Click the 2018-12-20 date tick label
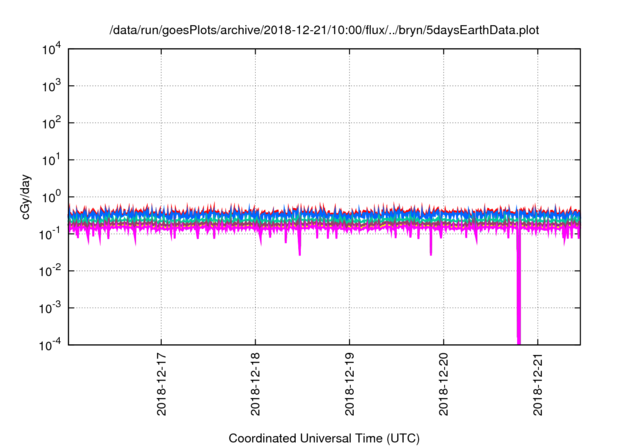 click(444, 384)
